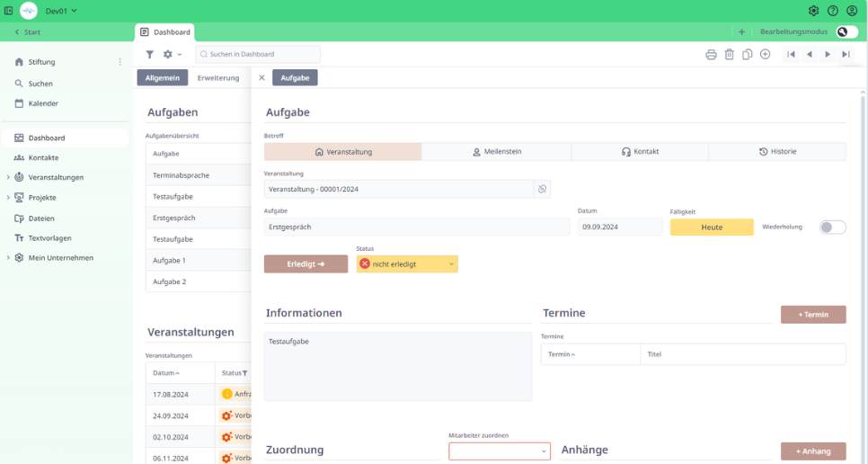
Task: Toggle the Bearbeitungsmodus switch
Action: (846, 31)
